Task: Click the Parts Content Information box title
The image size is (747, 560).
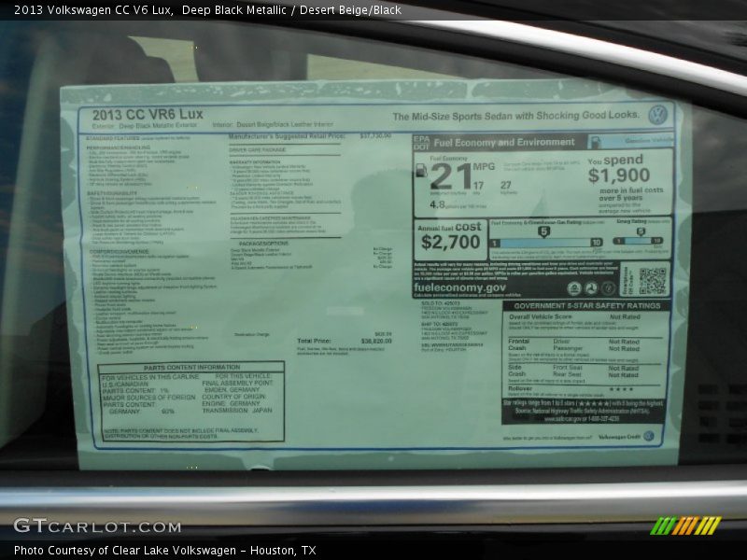Action: (191, 368)
